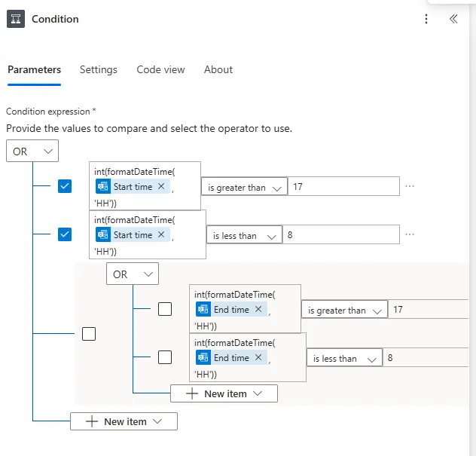Check the nested OR group checkbox
476x456 pixels.
[89, 333]
